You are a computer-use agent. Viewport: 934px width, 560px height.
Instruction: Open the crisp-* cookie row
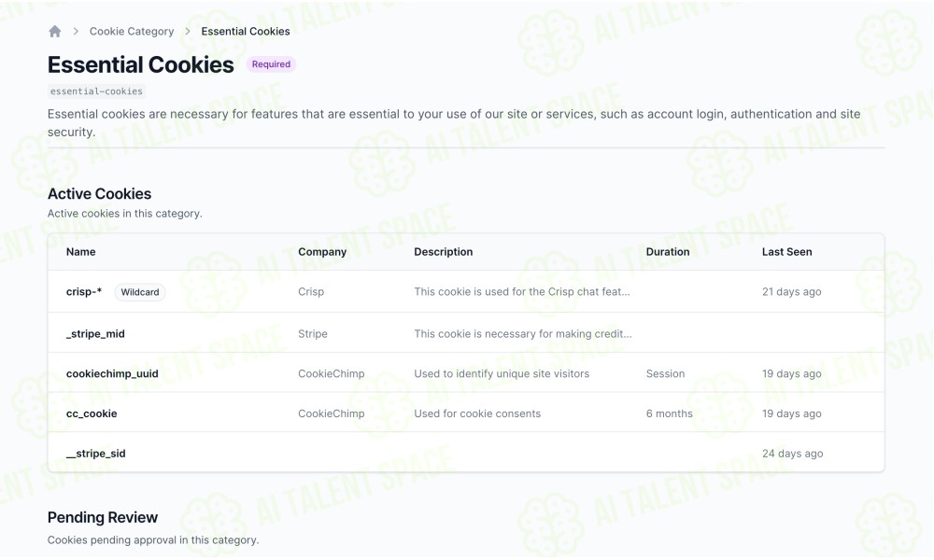pos(466,291)
